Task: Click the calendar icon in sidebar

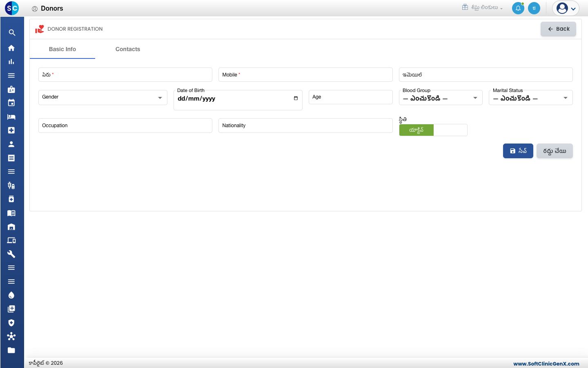Action: (x=11, y=103)
